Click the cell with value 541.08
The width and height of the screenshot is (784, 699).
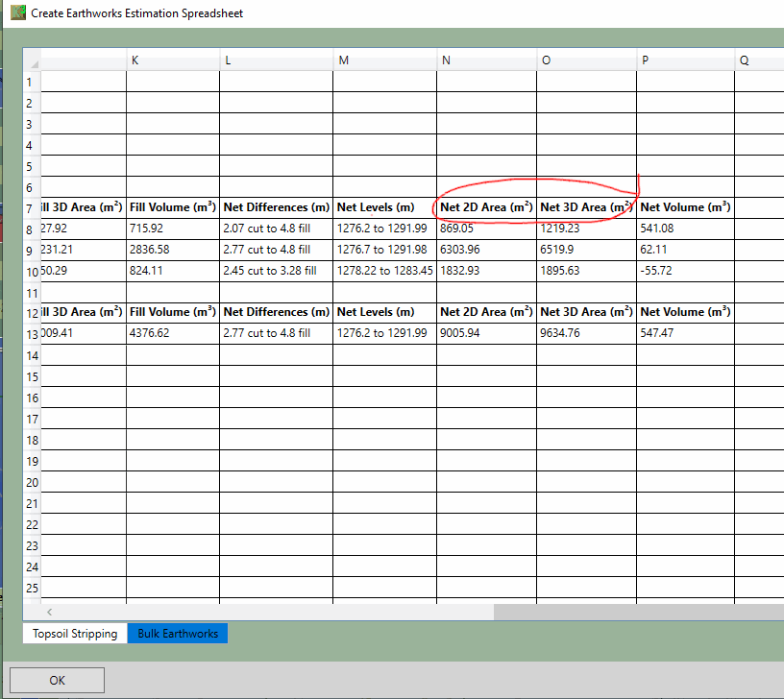(685, 229)
